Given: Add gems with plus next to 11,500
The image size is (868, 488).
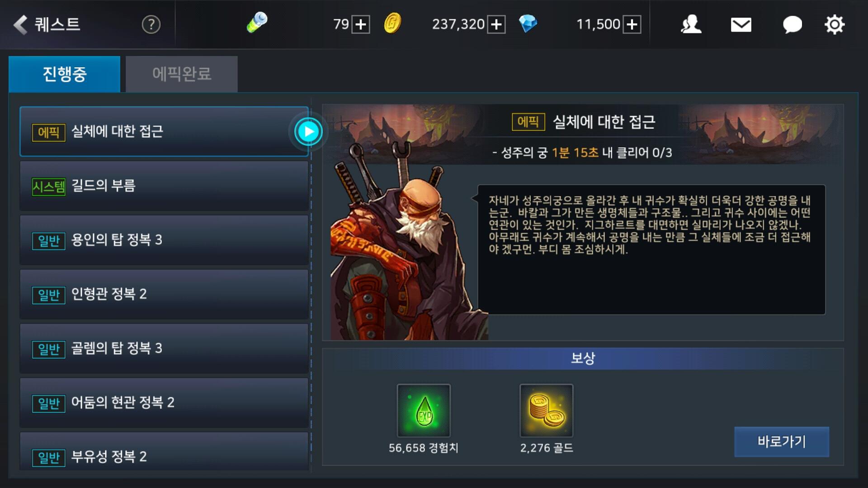Looking at the screenshot, I should point(632,24).
